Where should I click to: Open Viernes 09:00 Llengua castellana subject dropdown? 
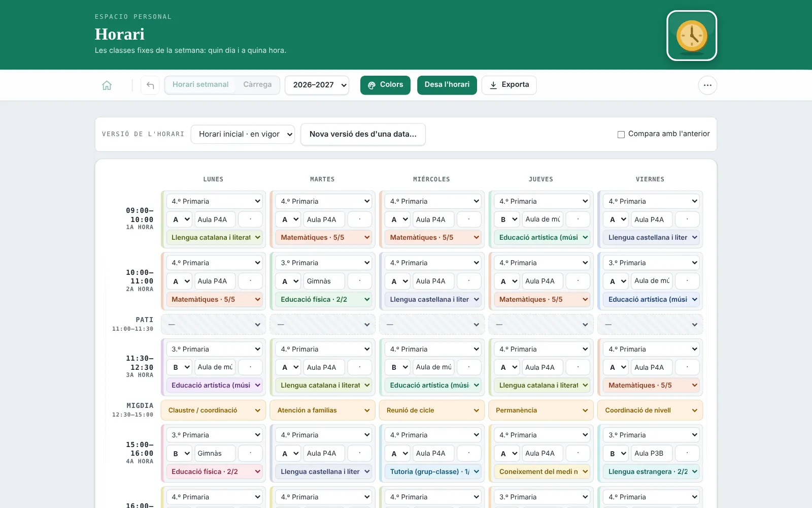pyautogui.click(x=651, y=237)
